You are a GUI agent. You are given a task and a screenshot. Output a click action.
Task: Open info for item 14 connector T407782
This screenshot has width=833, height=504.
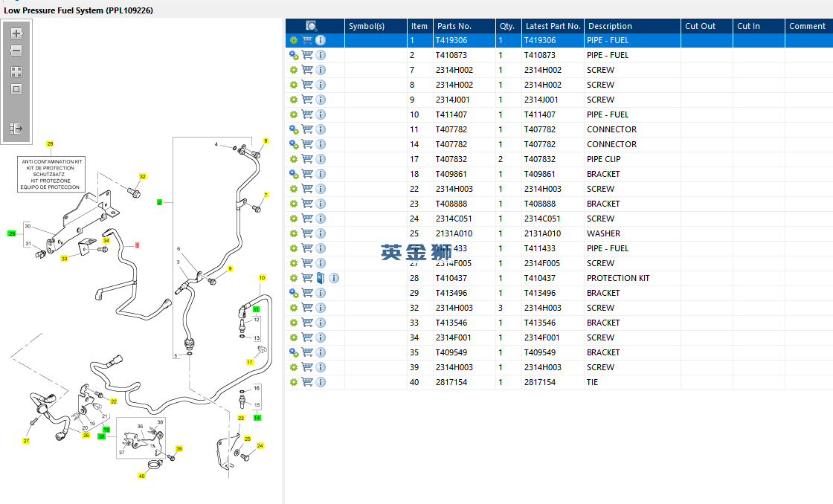click(x=321, y=144)
